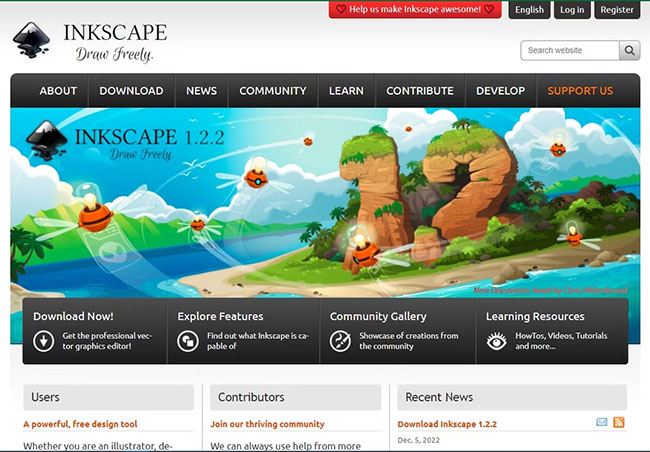
Task: Click the Learning Resources eye icon
Action: click(497, 341)
